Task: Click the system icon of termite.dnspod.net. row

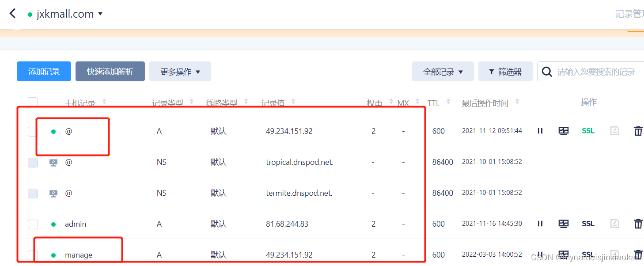Action: (x=53, y=194)
